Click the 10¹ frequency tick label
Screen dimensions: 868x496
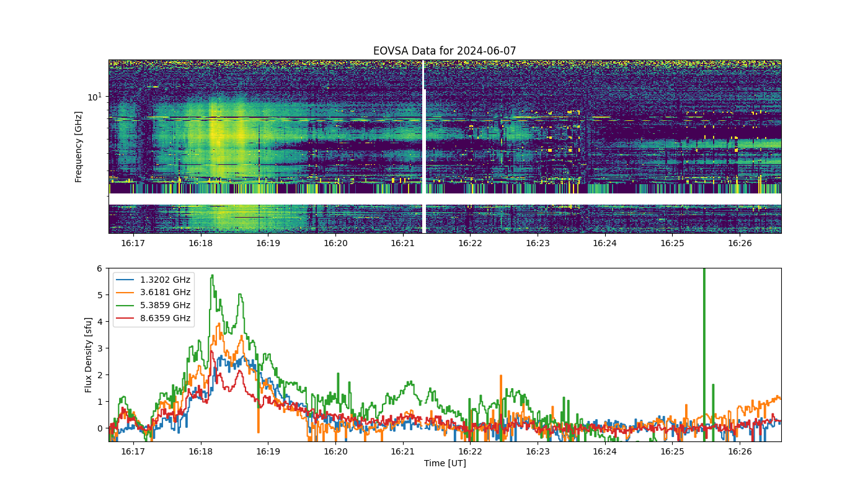point(94,97)
